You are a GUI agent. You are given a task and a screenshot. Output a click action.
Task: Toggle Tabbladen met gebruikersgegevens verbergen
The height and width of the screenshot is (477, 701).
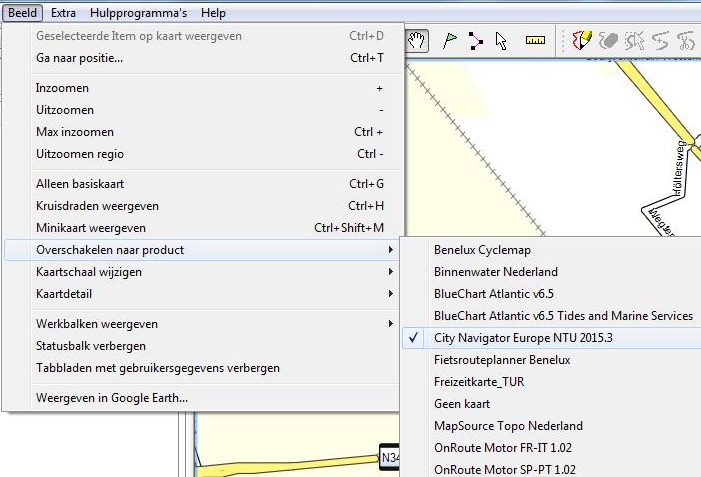point(201,368)
